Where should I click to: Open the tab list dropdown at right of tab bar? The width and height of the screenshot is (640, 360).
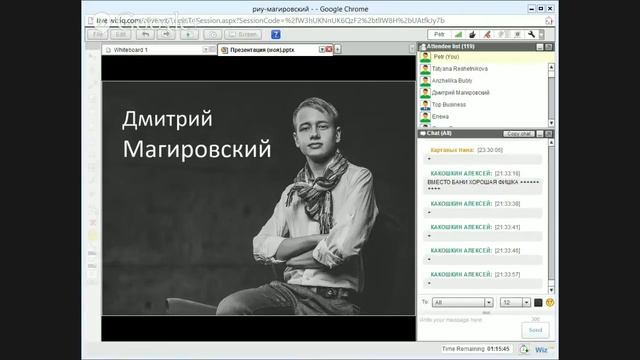pos(412,49)
